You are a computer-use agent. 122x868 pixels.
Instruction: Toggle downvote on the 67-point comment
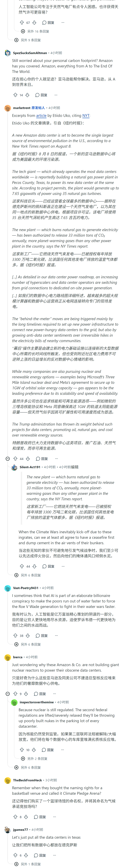tap(34, 23)
